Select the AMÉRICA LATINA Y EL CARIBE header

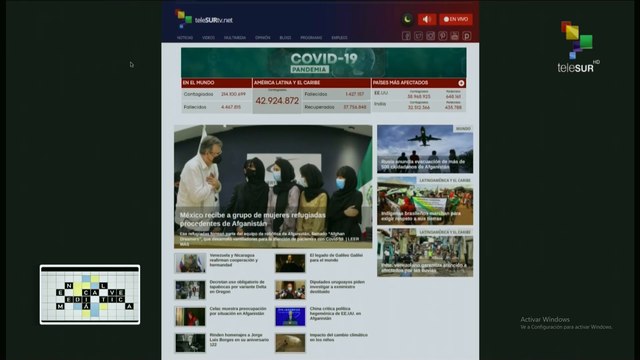pyautogui.click(x=311, y=83)
